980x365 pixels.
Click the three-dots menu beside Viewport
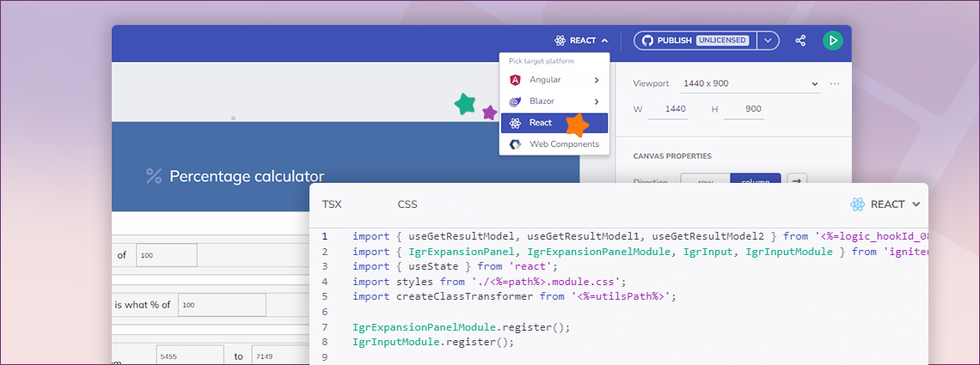pyautogui.click(x=834, y=84)
